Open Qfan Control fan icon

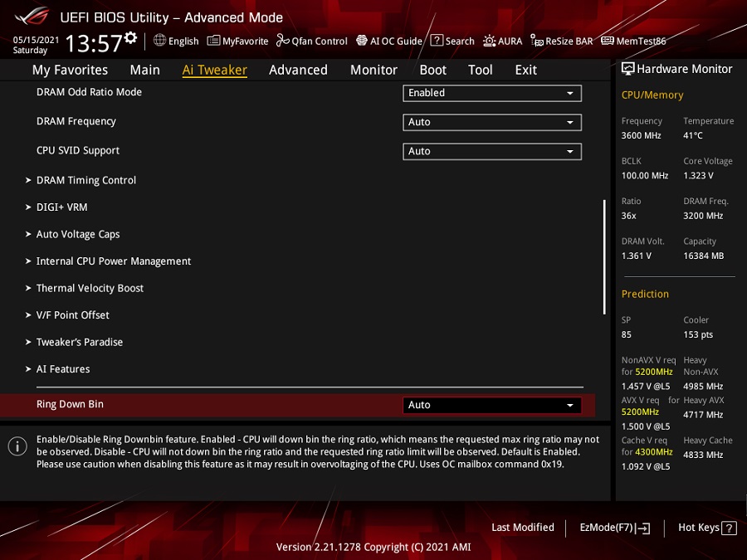tap(283, 41)
